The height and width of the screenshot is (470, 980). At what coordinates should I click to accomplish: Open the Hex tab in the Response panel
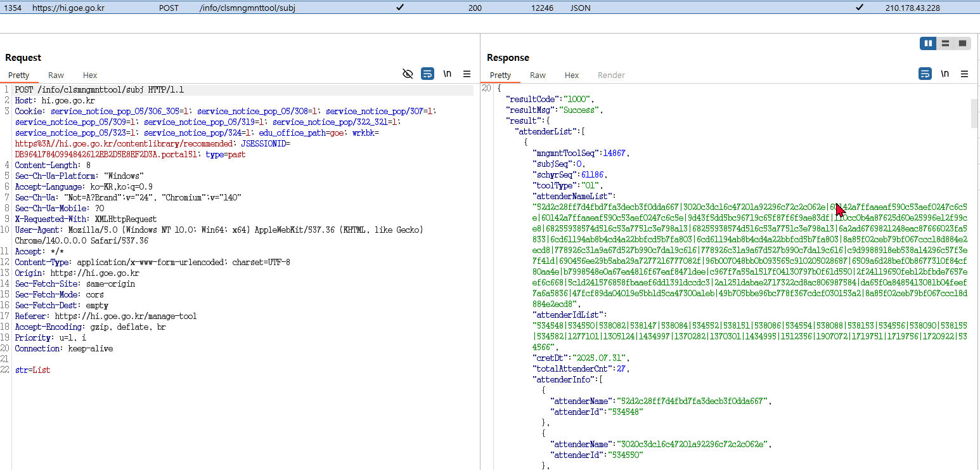572,75
